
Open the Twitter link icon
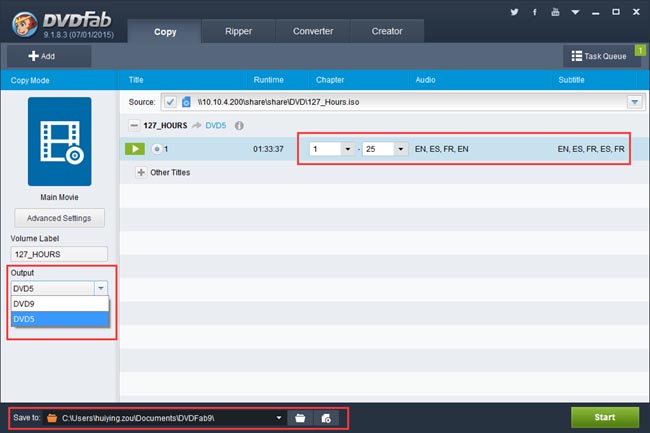click(514, 12)
